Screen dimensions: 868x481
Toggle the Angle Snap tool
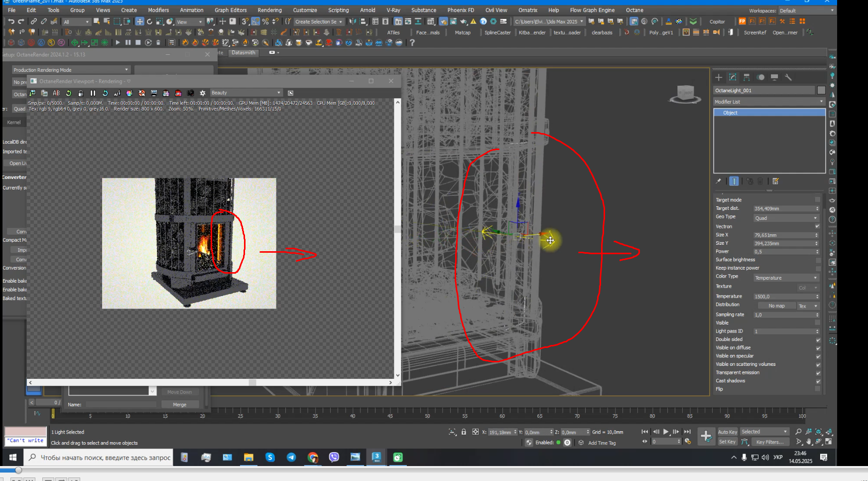pos(255,21)
